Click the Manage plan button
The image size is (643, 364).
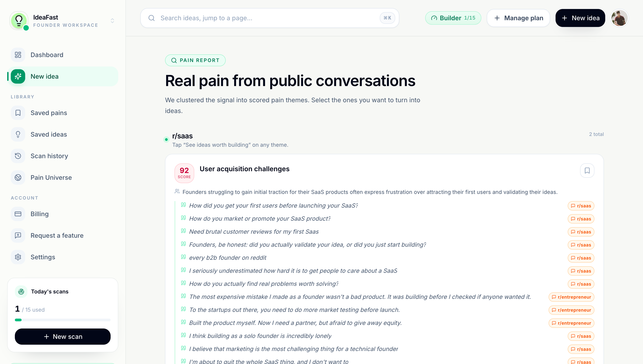(518, 18)
